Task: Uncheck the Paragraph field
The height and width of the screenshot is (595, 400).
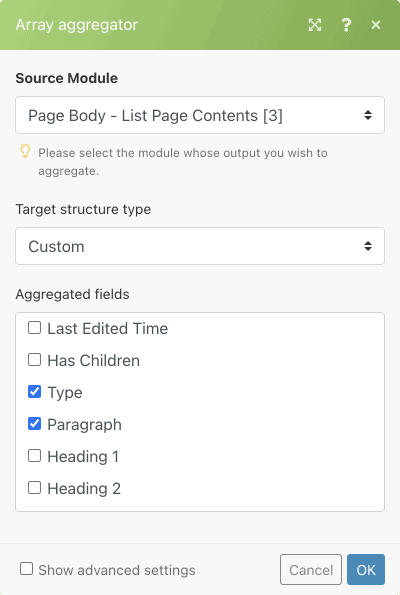Action: coord(35,423)
